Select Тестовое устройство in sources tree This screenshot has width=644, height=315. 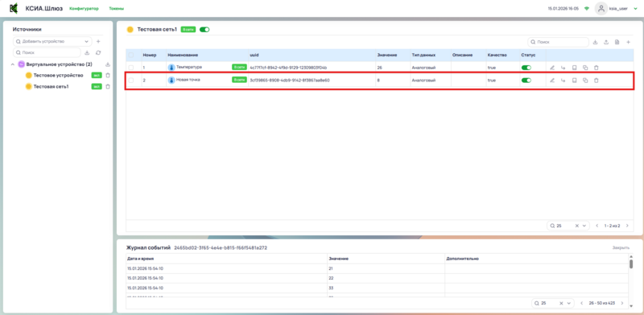click(x=58, y=75)
